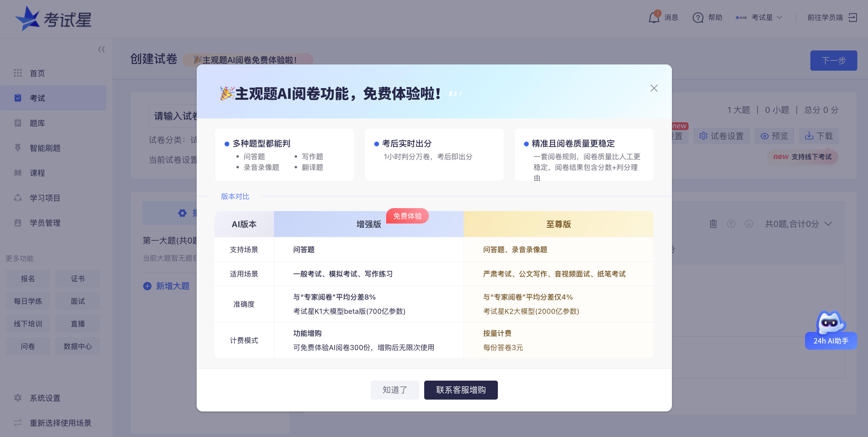Select 考试 in the sidebar
The width and height of the screenshot is (868, 437).
click(53, 98)
